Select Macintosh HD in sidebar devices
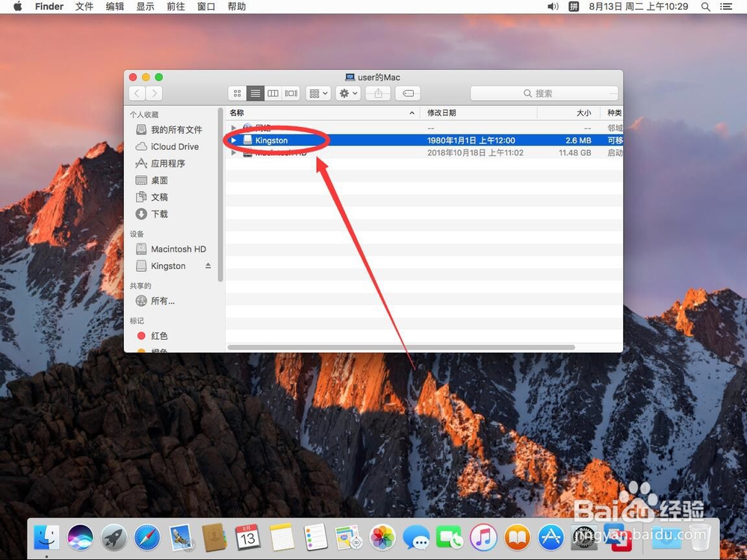Image resolution: width=747 pixels, height=560 pixels. point(171,249)
